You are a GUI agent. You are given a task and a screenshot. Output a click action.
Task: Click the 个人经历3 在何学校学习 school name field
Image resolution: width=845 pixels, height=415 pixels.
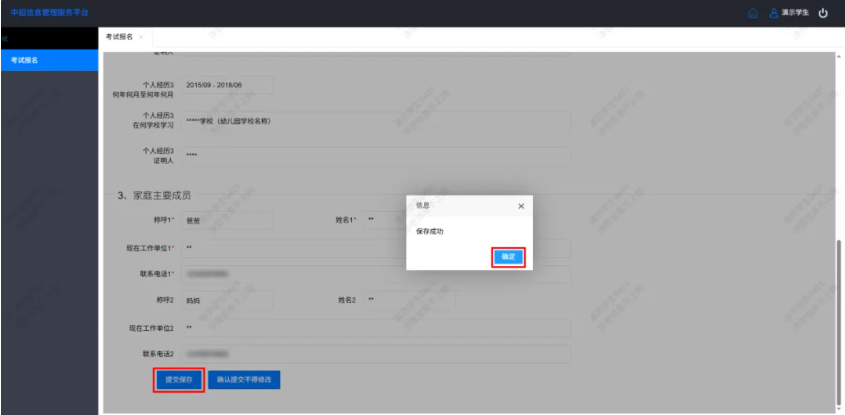click(375, 122)
